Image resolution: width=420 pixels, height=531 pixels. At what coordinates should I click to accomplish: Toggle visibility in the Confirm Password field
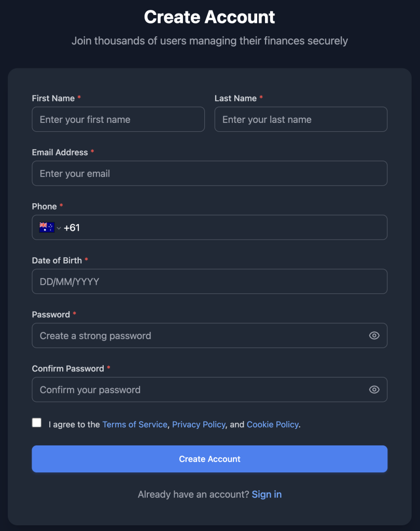pos(374,389)
